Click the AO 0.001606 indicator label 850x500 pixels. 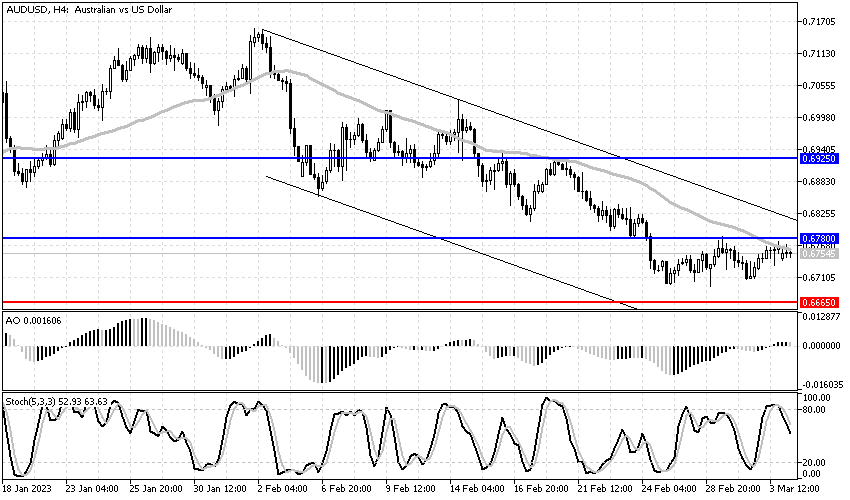click(x=33, y=320)
